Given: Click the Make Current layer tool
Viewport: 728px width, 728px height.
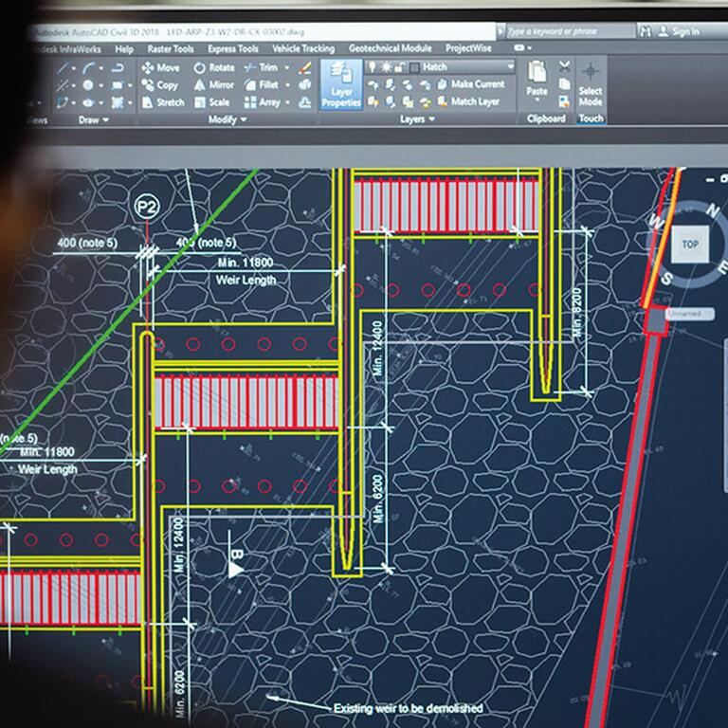Looking at the screenshot, I should point(471,84).
